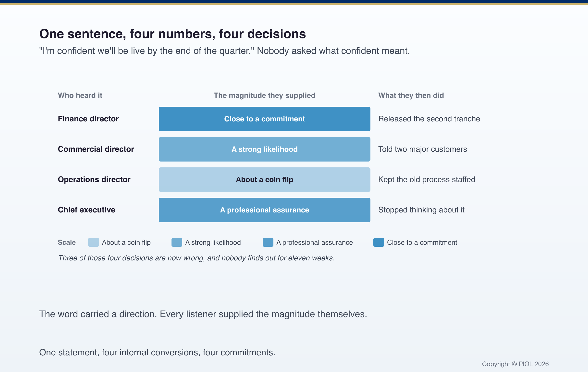Screen dimensions: 588x372
Task: Click the 'A professional assurance' legend swatch
Action: 268,242
